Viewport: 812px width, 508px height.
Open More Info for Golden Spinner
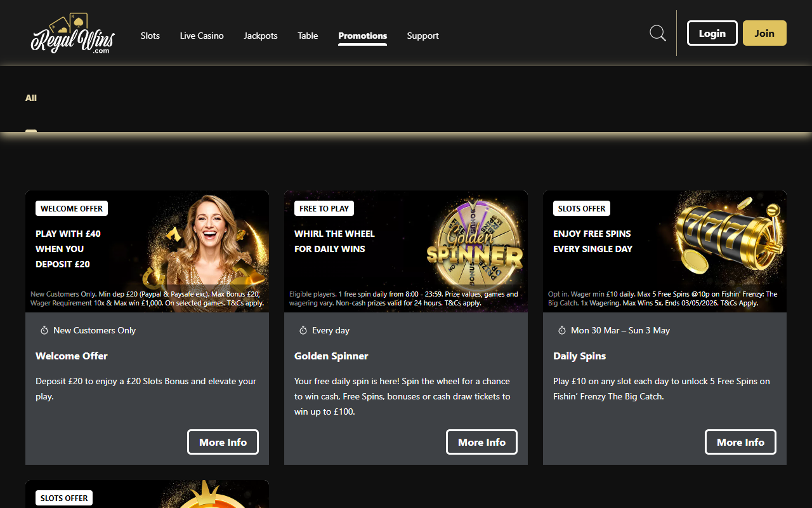(481, 442)
